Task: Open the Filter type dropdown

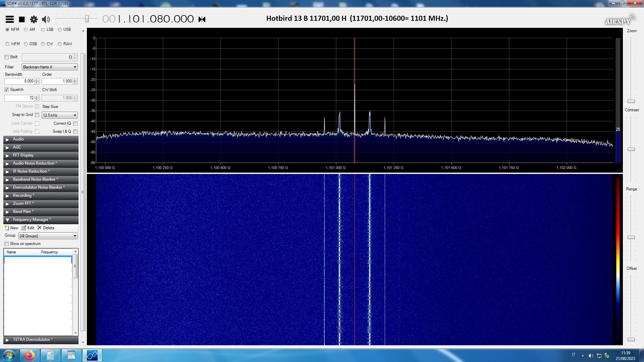Action: (50, 67)
